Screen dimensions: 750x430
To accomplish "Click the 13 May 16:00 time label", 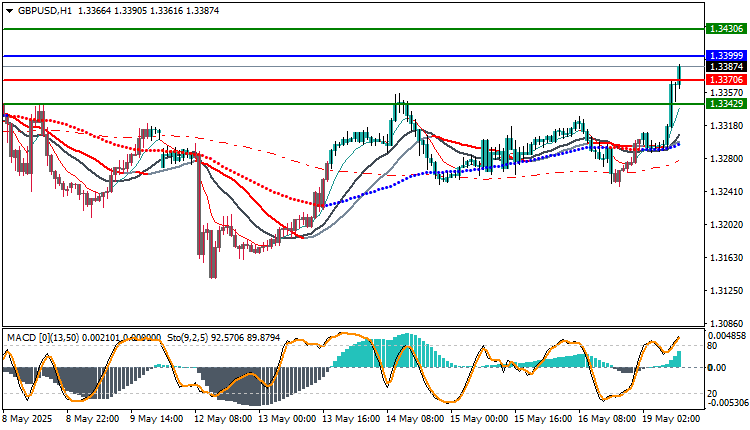I will click(352, 419).
